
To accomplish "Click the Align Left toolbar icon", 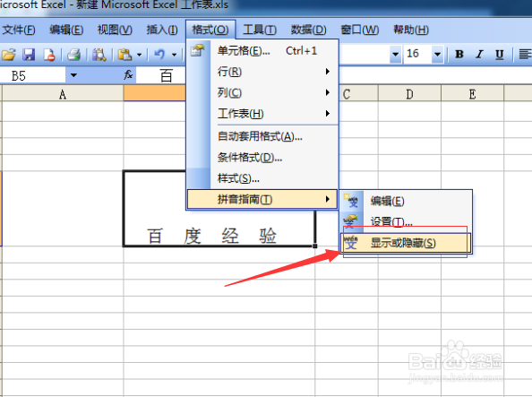I will coord(525,55).
